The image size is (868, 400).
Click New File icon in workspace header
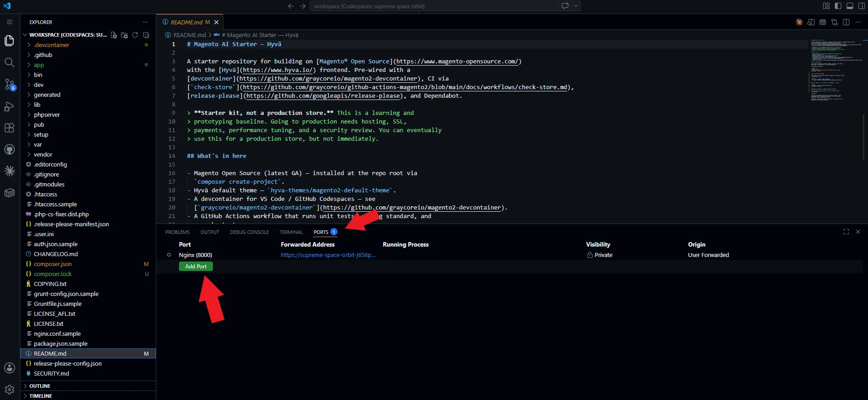click(x=114, y=35)
